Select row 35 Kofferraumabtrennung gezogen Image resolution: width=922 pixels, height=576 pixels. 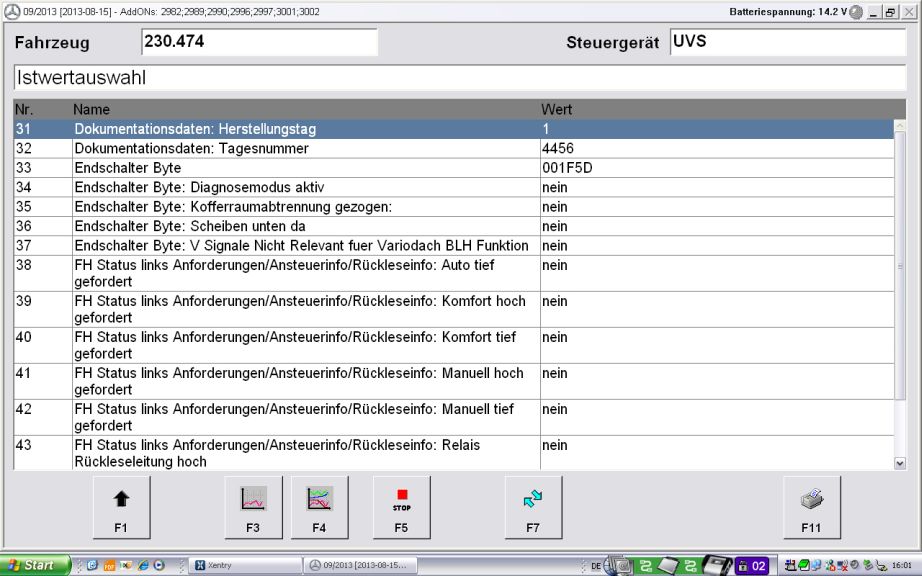pos(454,207)
